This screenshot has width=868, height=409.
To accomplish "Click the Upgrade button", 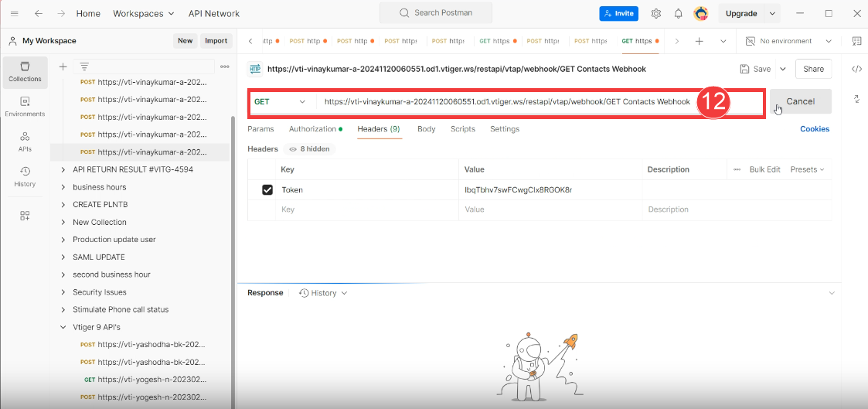I will tap(741, 13).
